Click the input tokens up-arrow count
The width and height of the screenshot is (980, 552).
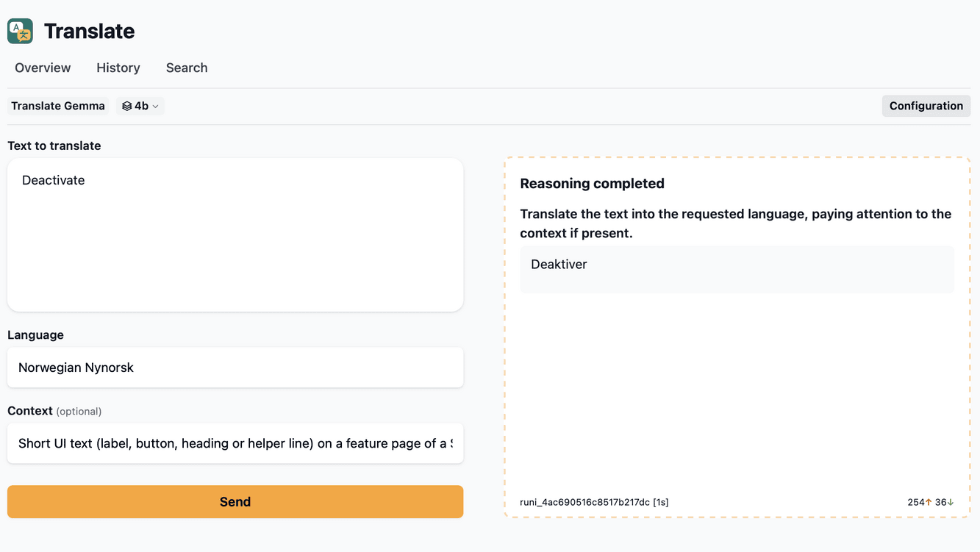point(920,502)
